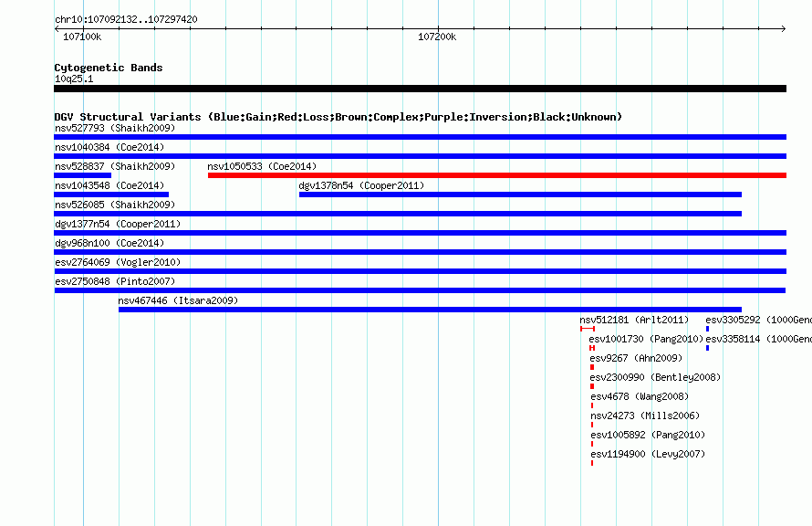Click the blue bar under dgv968n100
Screen dimensions: 812x526
420,252
